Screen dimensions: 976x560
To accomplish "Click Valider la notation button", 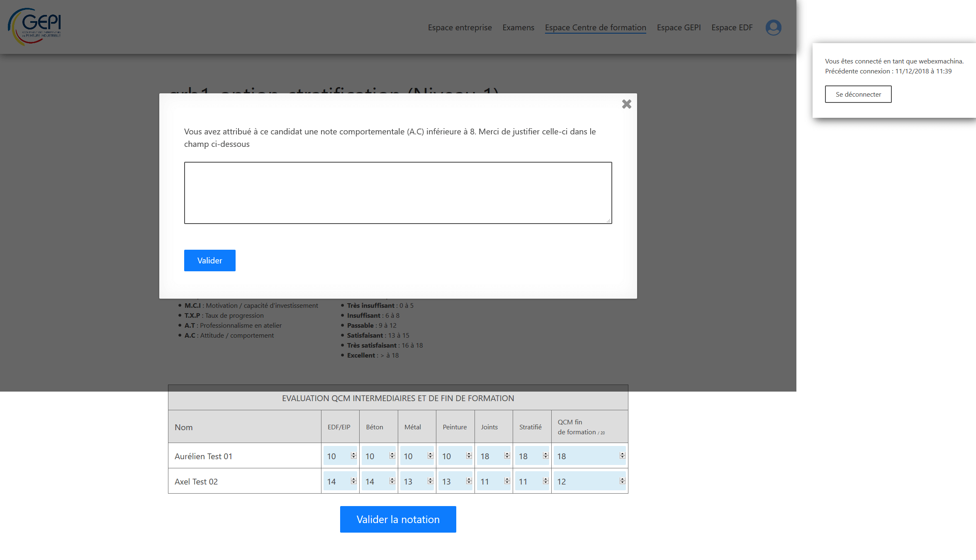I will 398,519.
